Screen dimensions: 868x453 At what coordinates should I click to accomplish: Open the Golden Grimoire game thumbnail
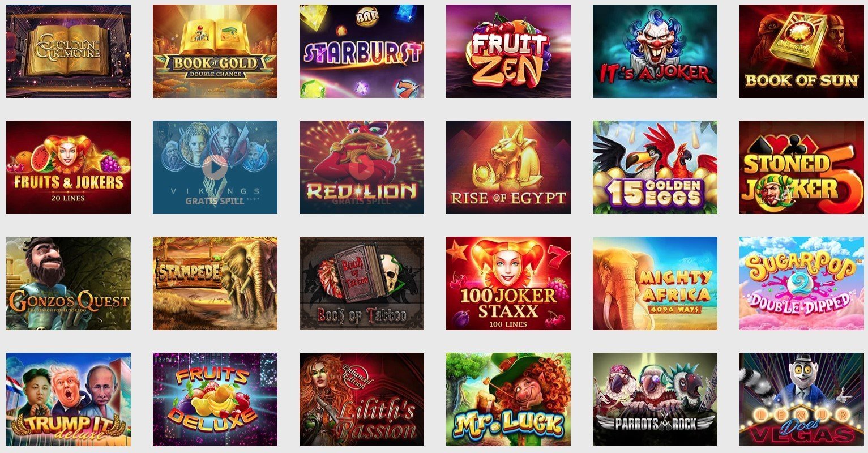[x=69, y=51]
